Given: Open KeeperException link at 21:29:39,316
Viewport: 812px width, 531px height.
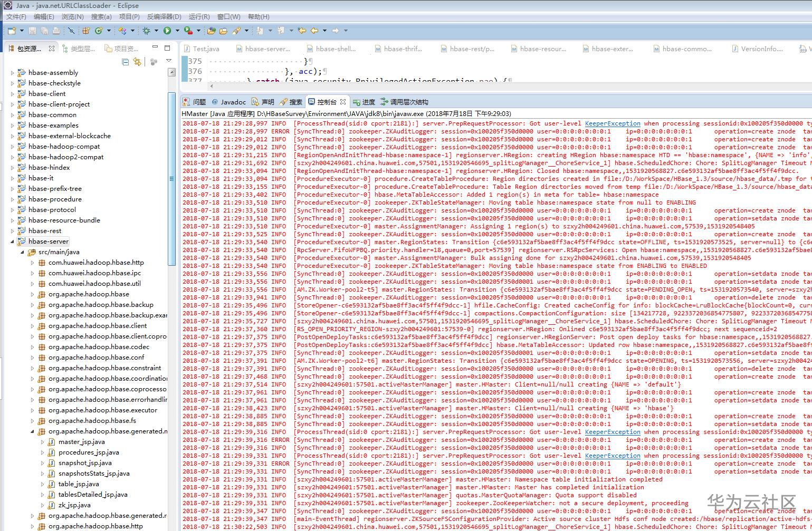Looking at the screenshot, I should [613, 432].
